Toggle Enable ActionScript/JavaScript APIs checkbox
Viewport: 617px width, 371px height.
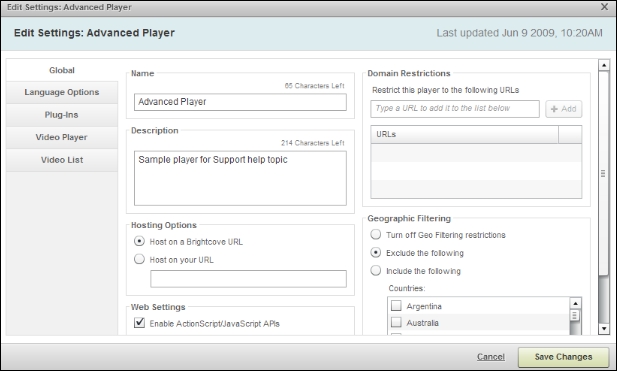tap(139, 323)
